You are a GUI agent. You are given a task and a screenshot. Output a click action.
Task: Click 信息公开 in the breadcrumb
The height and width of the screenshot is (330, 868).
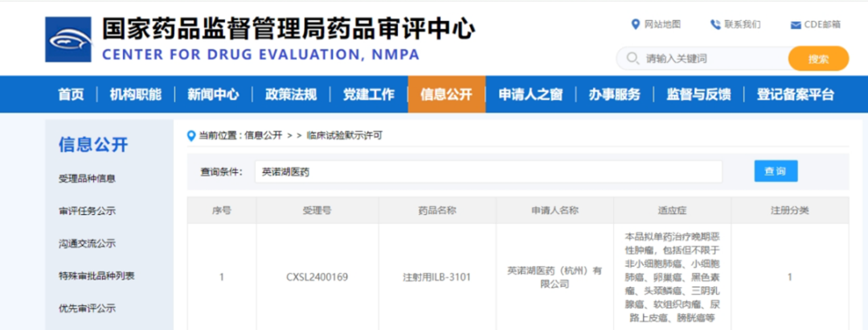pyautogui.click(x=264, y=135)
